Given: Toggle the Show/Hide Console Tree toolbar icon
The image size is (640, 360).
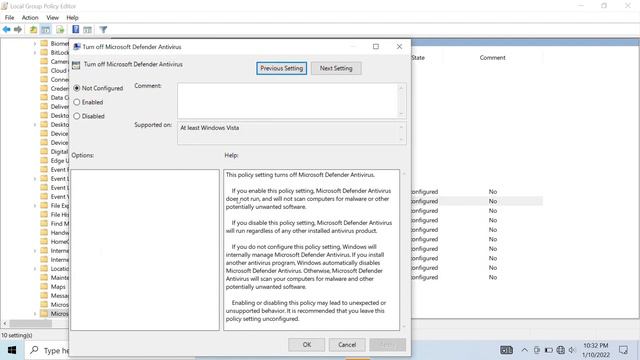Looking at the screenshot, I should (46, 29).
